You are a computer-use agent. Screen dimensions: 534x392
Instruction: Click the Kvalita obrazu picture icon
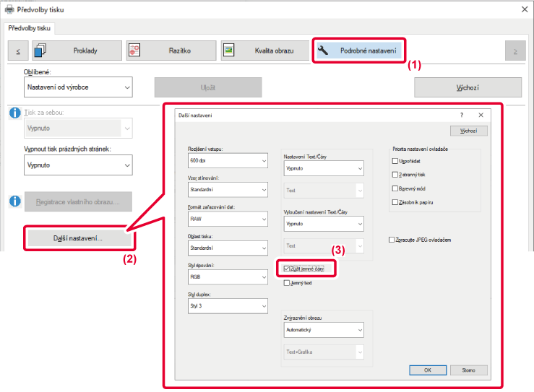click(228, 51)
